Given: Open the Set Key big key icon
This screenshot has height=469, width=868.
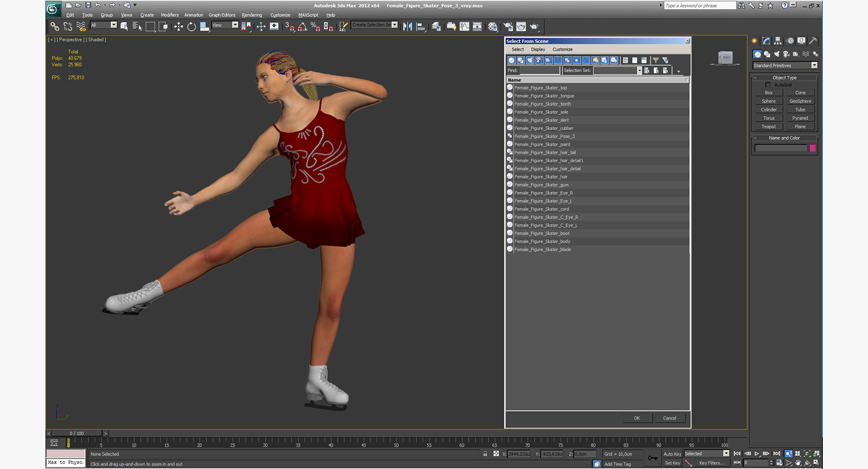Looking at the screenshot, I should (653, 458).
